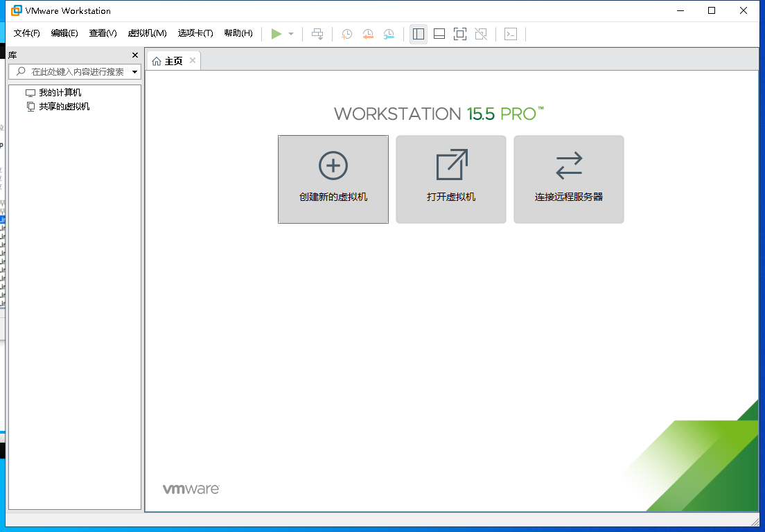
Task: Open the 选项卡(T) menu
Action: click(x=195, y=33)
